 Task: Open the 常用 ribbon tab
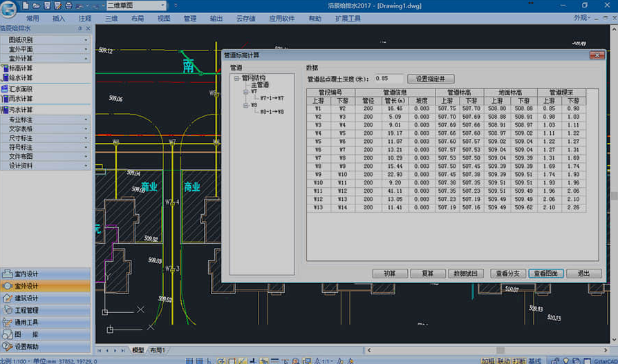pyautogui.click(x=32, y=19)
